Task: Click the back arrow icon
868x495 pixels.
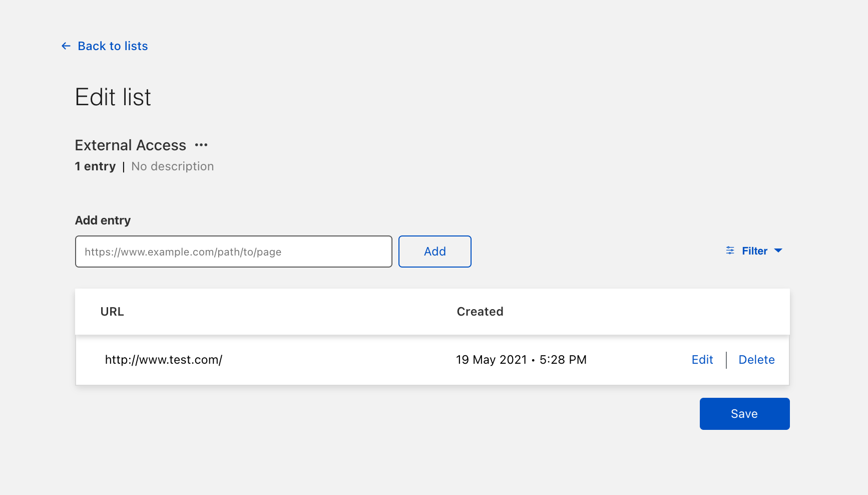Action: (x=66, y=46)
